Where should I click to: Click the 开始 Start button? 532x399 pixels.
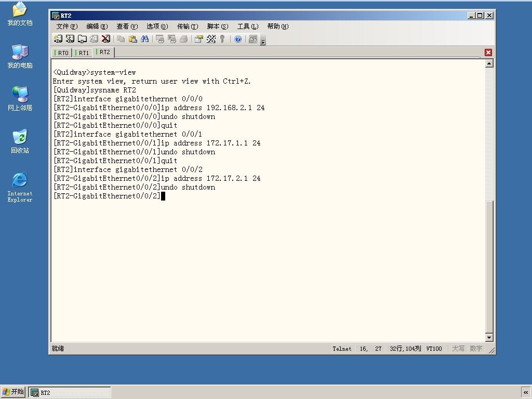click(13, 392)
